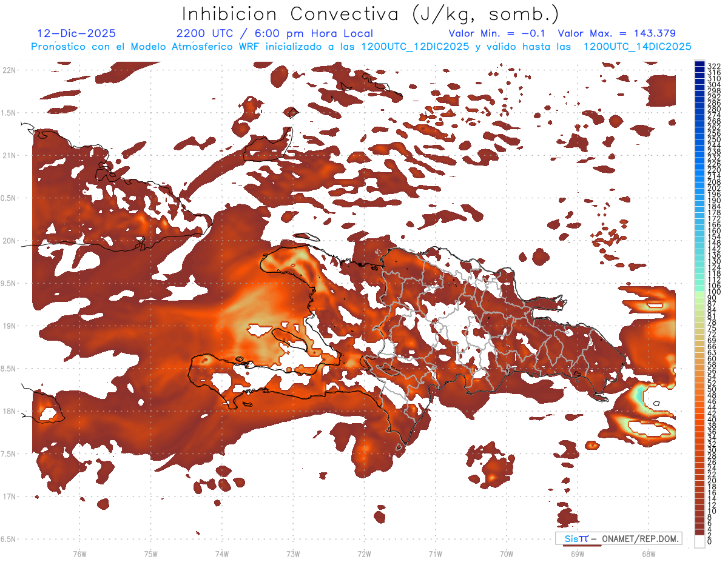Click the '160' value on the color scale
Viewport: 728px width, 562px height.
tap(714, 231)
